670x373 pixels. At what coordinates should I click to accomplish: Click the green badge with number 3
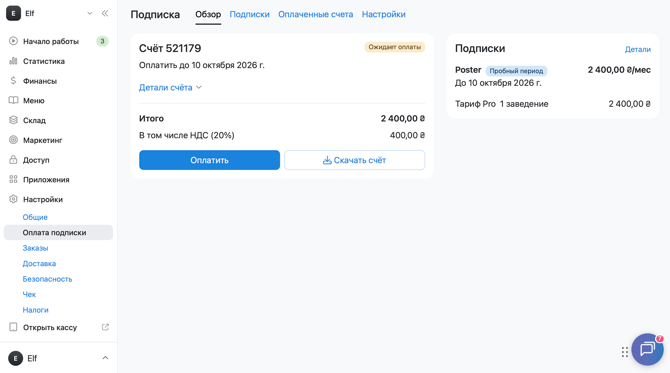(102, 41)
